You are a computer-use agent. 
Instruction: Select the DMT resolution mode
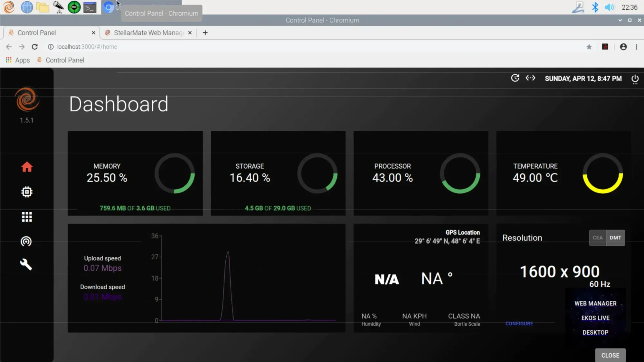click(x=615, y=238)
